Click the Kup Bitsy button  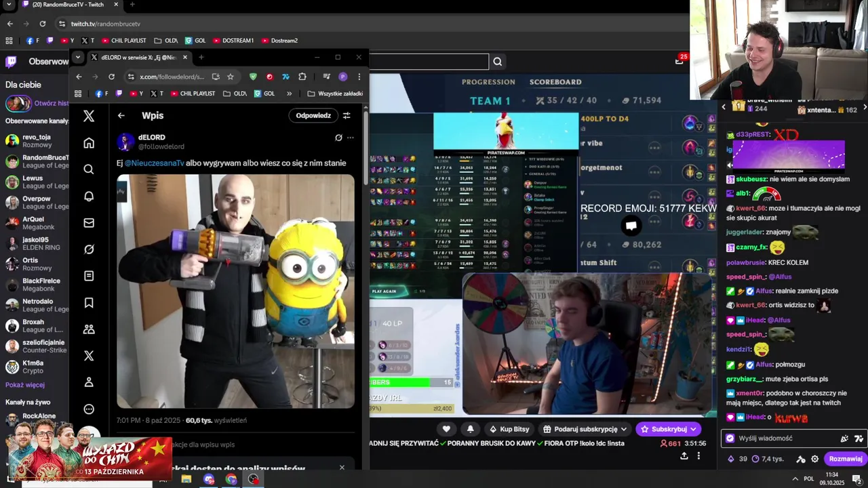509,429
